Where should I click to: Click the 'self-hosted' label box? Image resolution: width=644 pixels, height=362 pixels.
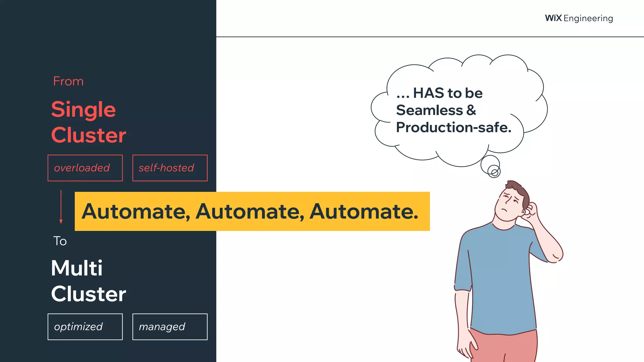(x=170, y=168)
